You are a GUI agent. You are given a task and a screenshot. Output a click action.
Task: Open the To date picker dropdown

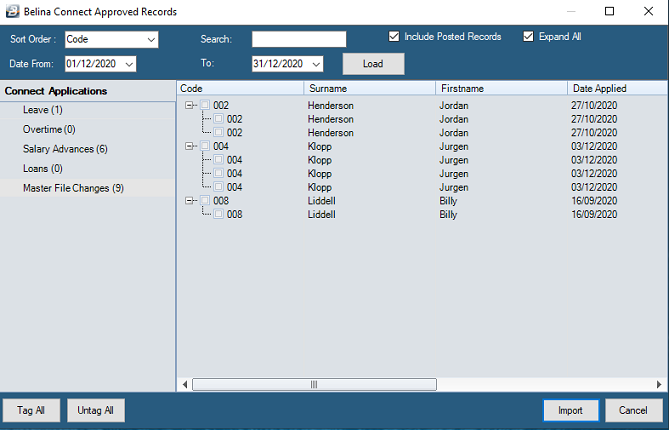click(x=316, y=64)
